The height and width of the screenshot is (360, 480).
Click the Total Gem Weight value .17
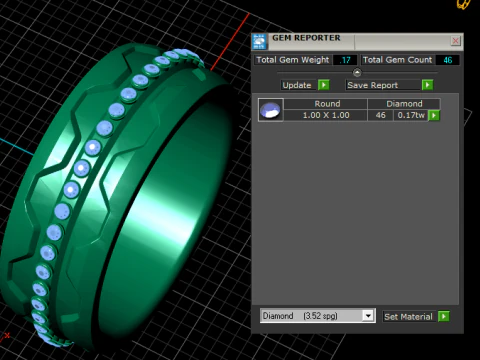coord(345,60)
